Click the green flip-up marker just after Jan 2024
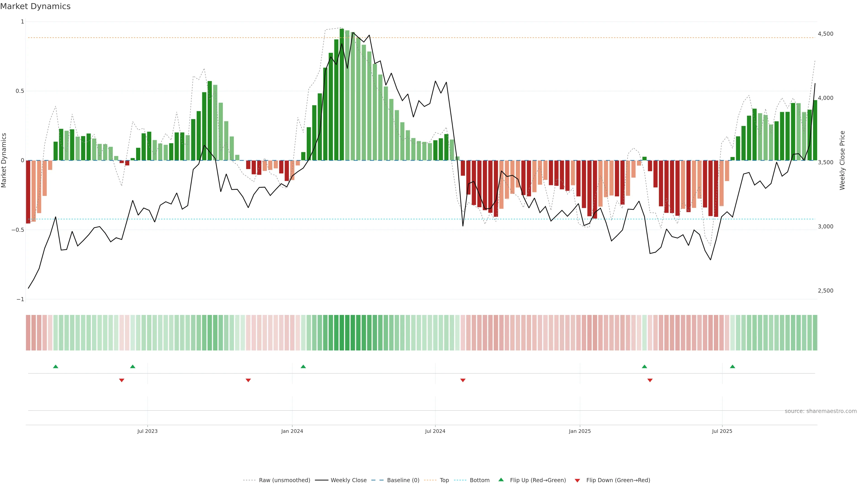This screenshot has height=488, width=868. coord(303,366)
